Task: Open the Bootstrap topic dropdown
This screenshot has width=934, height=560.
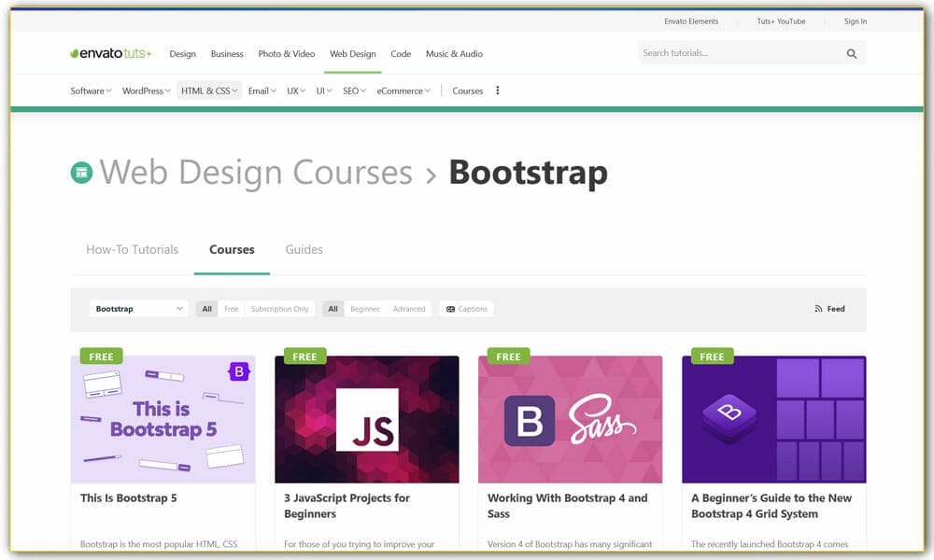Action: click(x=138, y=308)
